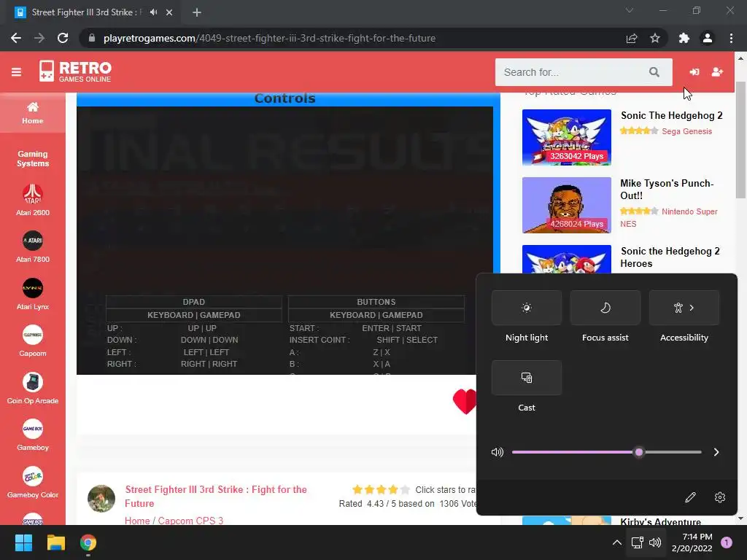Click Sonic The Hedgehog 2 thumbnail
The width and height of the screenshot is (747, 560).
pyautogui.click(x=566, y=137)
